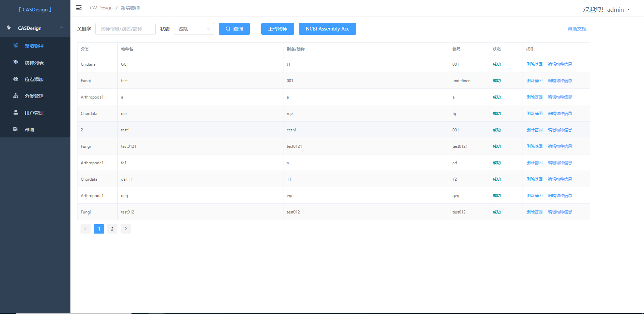Click the 用户管理 user icon
This screenshot has height=314, width=644.
[16, 113]
